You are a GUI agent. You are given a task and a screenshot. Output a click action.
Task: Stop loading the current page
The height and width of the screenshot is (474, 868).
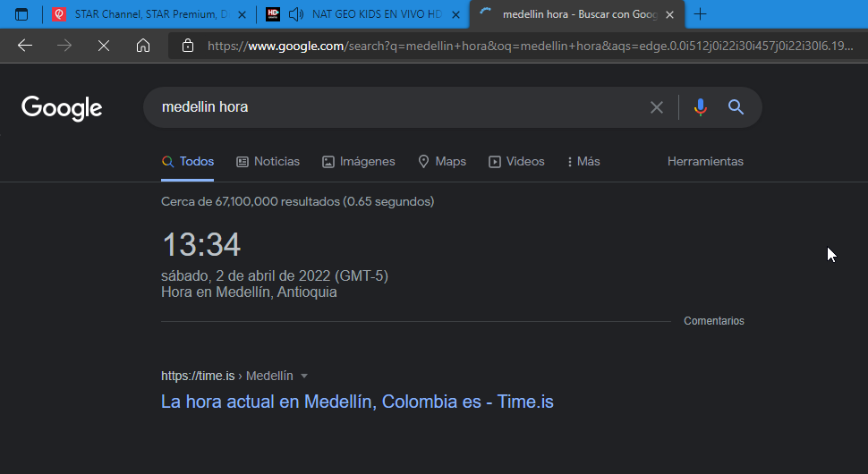[x=104, y=46]
